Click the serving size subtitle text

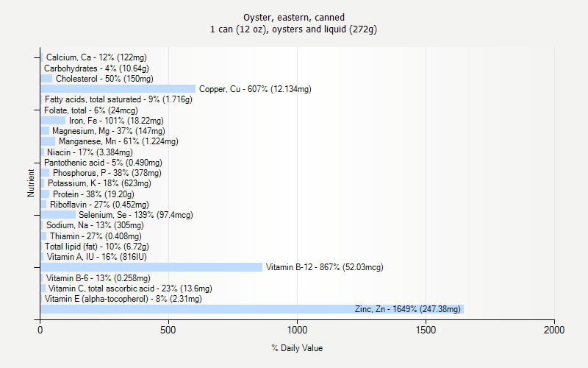294,29
